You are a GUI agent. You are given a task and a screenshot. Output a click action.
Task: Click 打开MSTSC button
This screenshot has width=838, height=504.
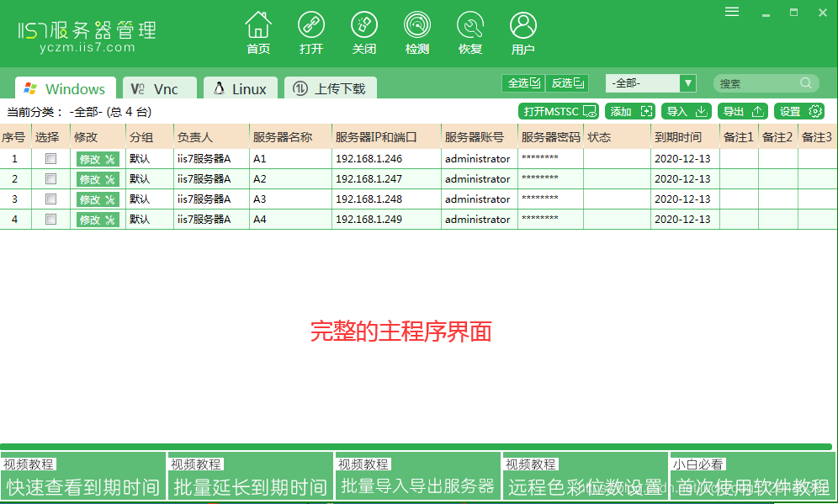click(x=559, y=111)
